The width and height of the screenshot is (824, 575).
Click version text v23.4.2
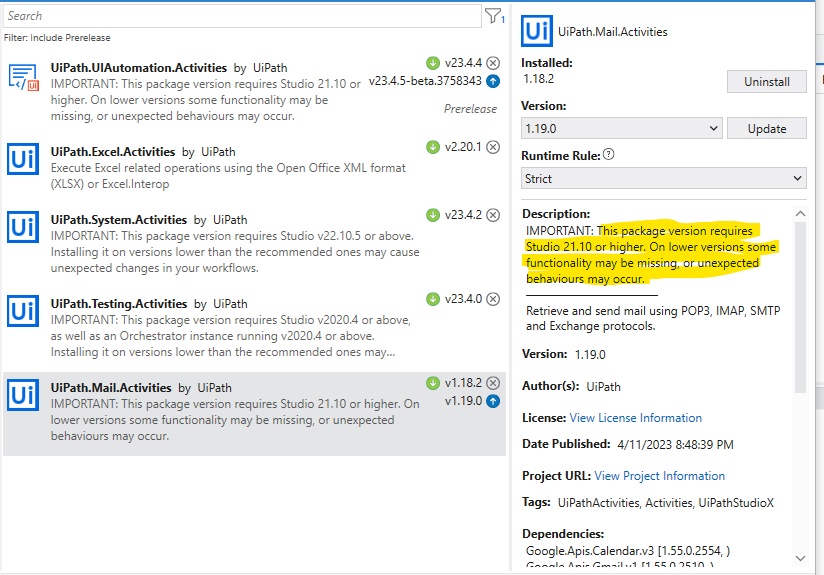pos(463,215)
